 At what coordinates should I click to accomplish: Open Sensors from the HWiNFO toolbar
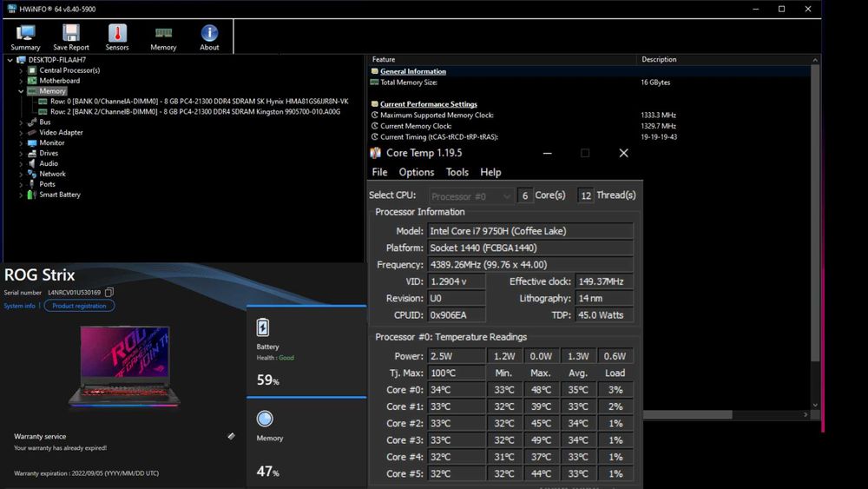117,37
